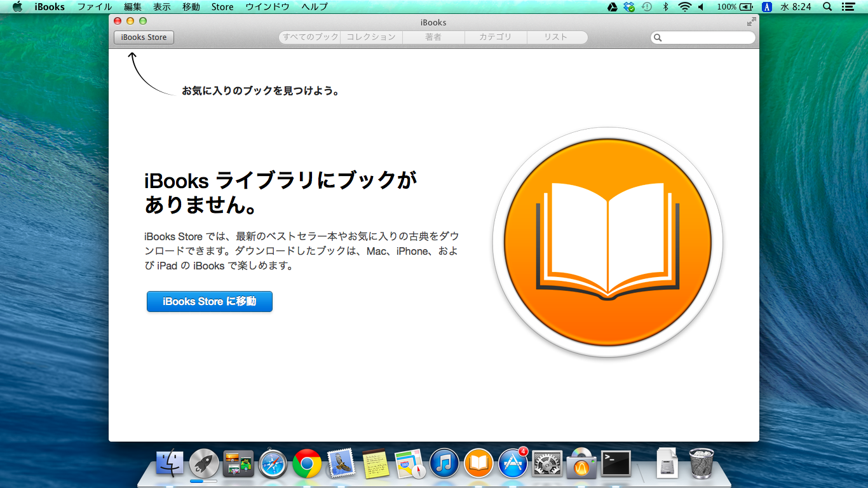The height and width of the screenshot is (488, 868).
Task: Select the リスト tab
Action: 557,37
